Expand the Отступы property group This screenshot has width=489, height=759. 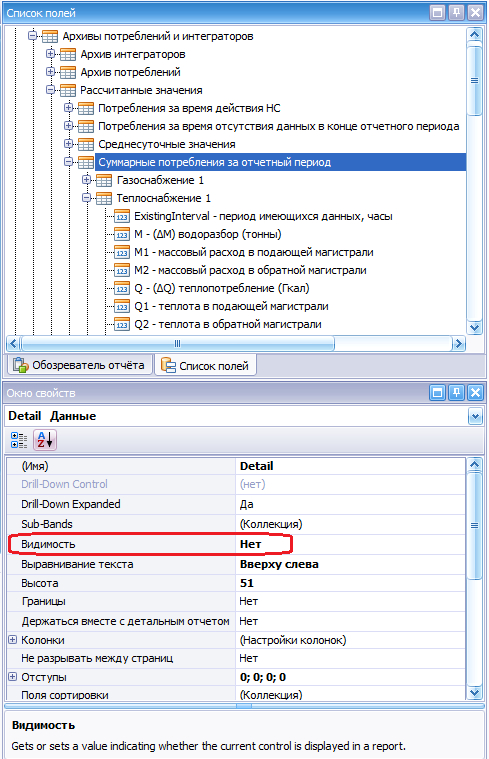(13, 677)
